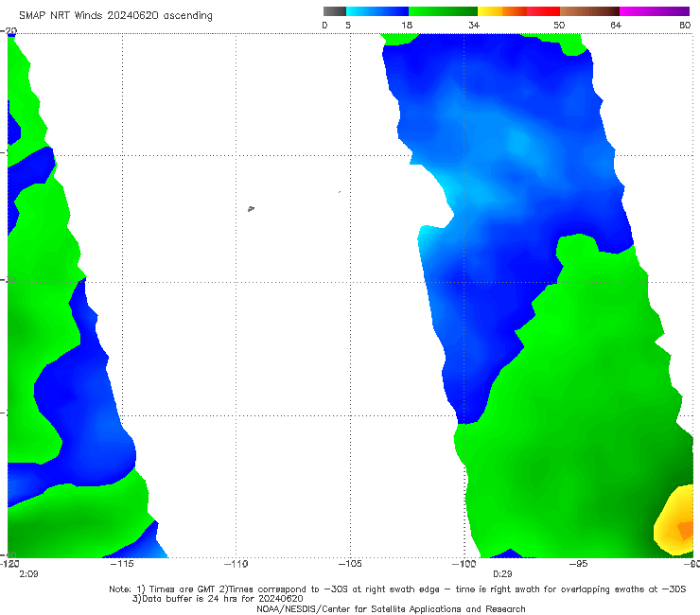Click the longitude label '-120'
This screenshot has height=615, width=700.
click(x=9, y=564)
